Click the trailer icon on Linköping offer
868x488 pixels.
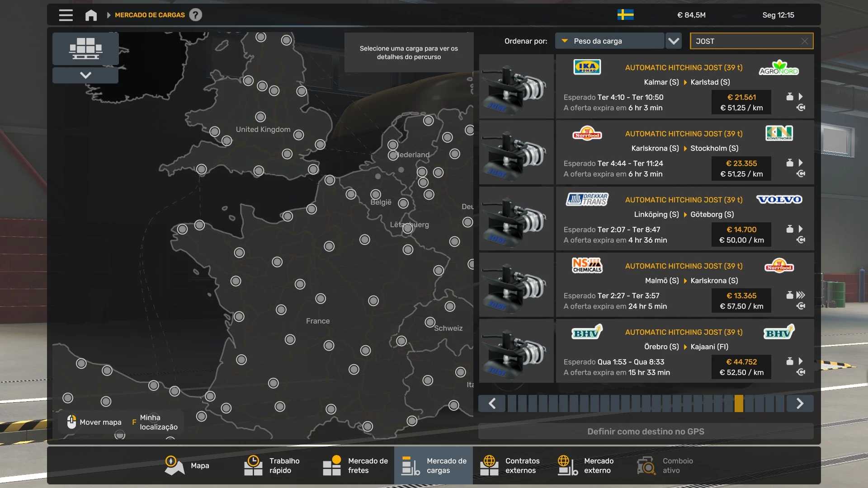[801, 240]
